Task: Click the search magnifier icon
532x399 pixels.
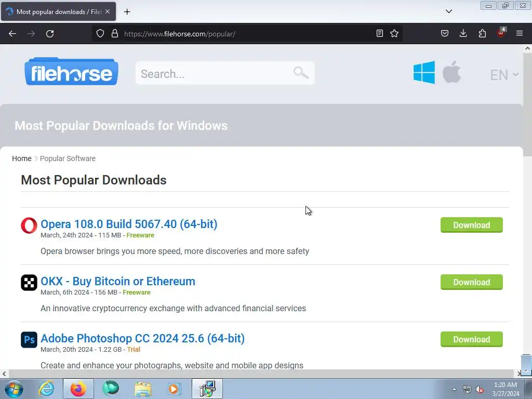Action: pyautogui.click(x=301, y=73)
